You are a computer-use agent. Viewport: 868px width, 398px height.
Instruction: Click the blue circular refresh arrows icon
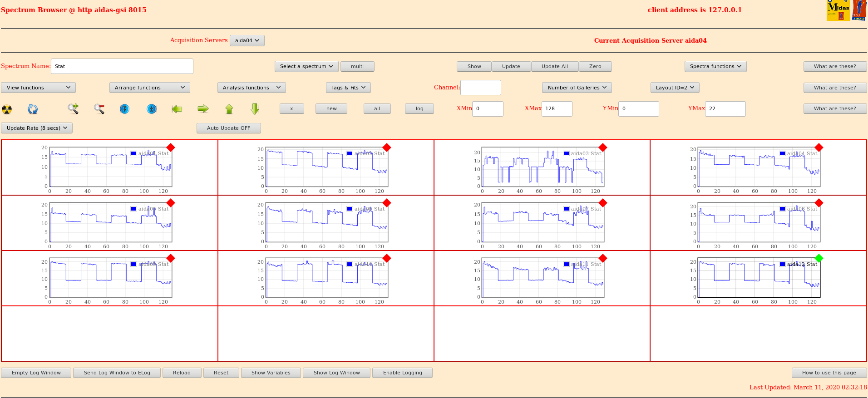pyautogui.click(x=33, y=109)
